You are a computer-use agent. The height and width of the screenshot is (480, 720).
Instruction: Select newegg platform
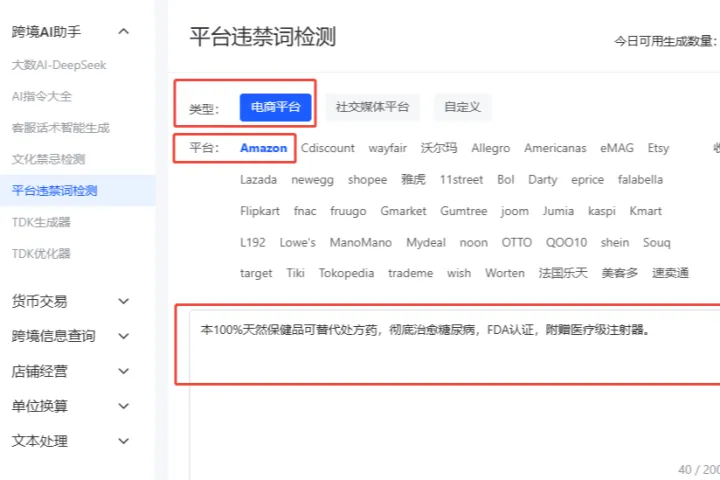(x=312, y=180)
